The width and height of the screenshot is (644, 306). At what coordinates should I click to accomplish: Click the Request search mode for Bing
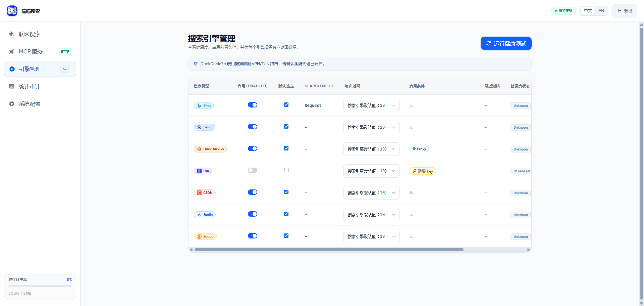(x=313, y=105)
